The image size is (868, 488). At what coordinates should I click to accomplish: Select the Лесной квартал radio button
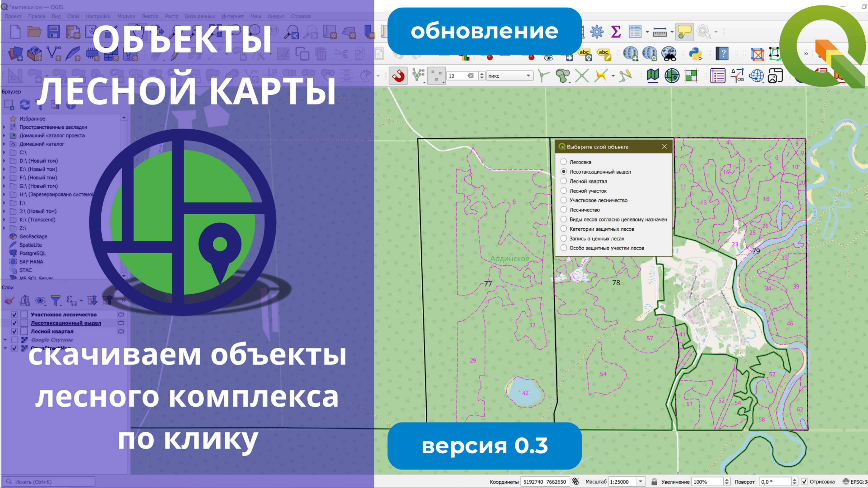(564, 181)
